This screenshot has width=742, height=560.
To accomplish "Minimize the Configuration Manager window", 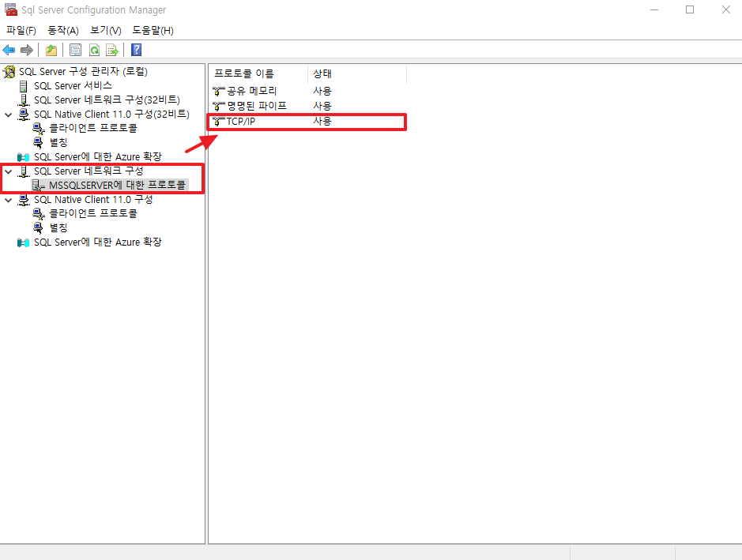I will pyautogui.click(x=654, y=9).
